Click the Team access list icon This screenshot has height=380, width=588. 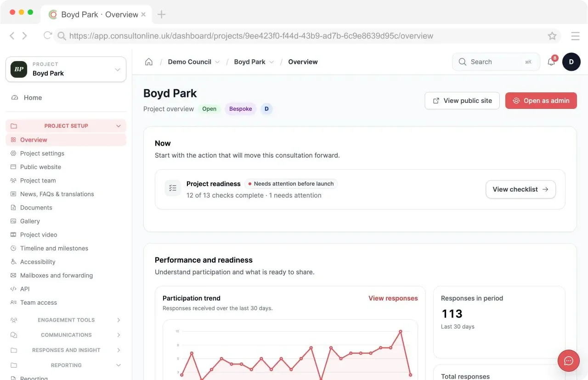[13, 303]
